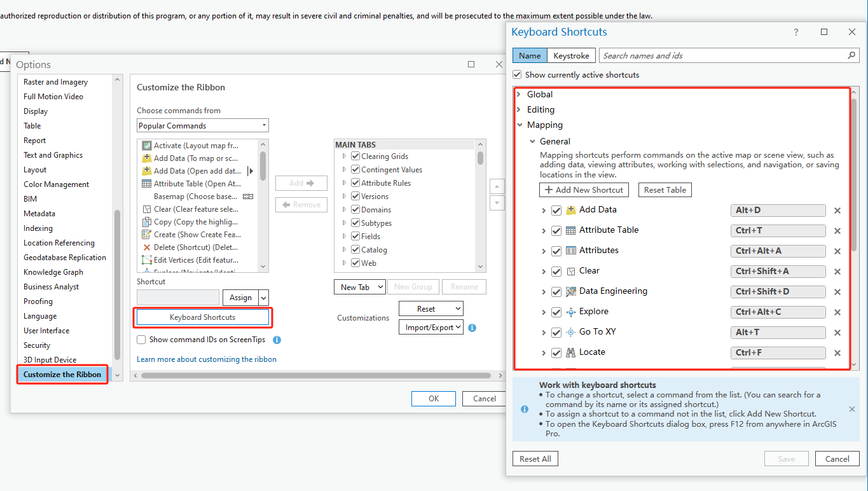Click Reset All in Keyboard Shortcuts
Image resolution: width=868 pixels, height=491 pixels.
click(x=535, y=459)
